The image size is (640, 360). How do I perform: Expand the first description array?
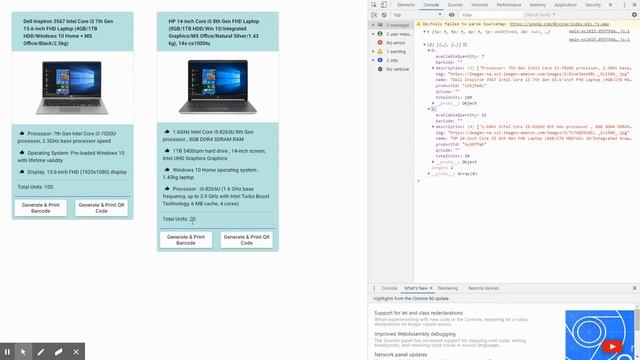click(433, 68)
